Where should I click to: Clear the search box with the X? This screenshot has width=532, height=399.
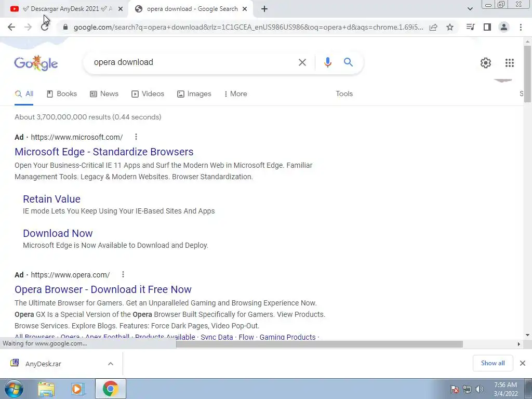coord(302,62)
